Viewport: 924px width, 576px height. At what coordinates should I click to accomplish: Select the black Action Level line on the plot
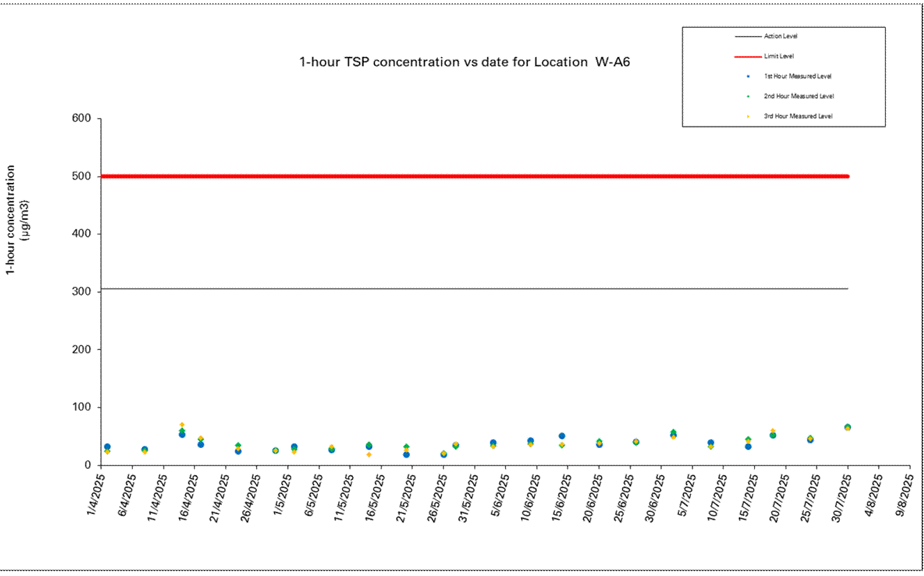coord(473,289)
